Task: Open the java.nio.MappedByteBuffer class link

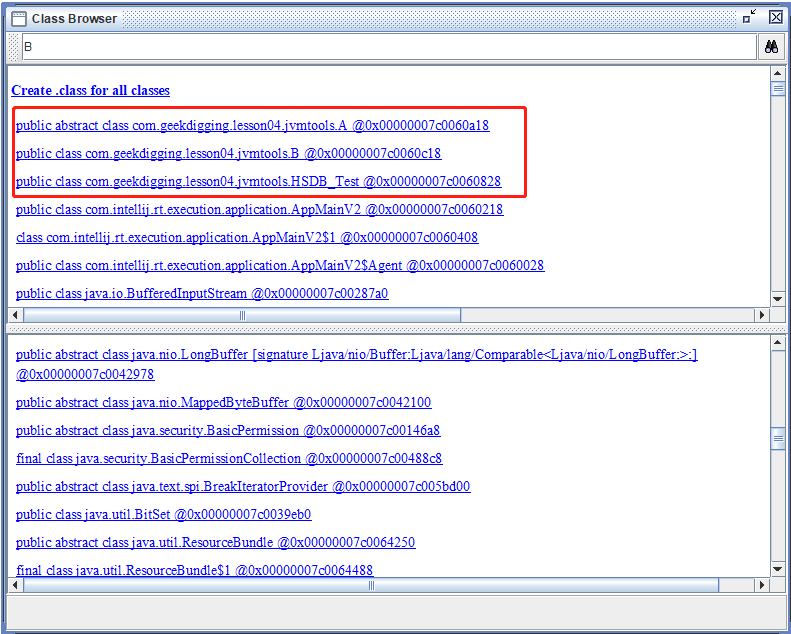Action: pos(223,402)
